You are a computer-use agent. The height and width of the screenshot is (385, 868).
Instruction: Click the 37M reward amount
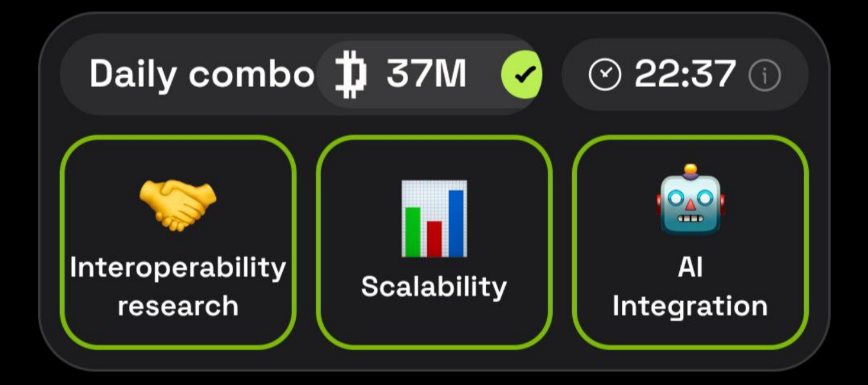(x=426, y=74)
